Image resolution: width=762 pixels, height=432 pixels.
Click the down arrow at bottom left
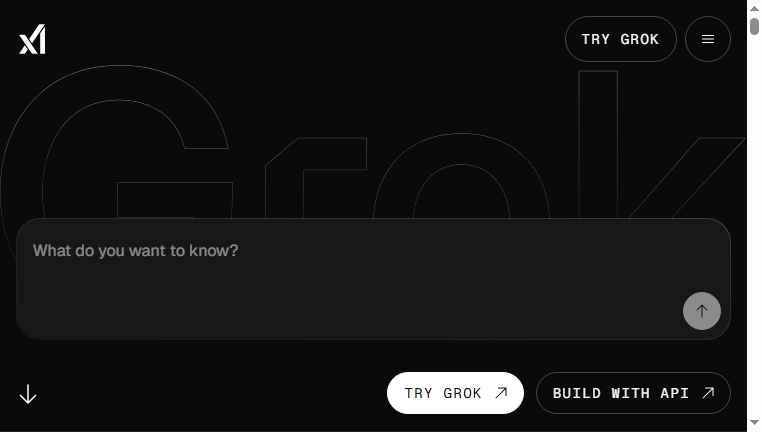pyautogui.click(x=28, y=394)
